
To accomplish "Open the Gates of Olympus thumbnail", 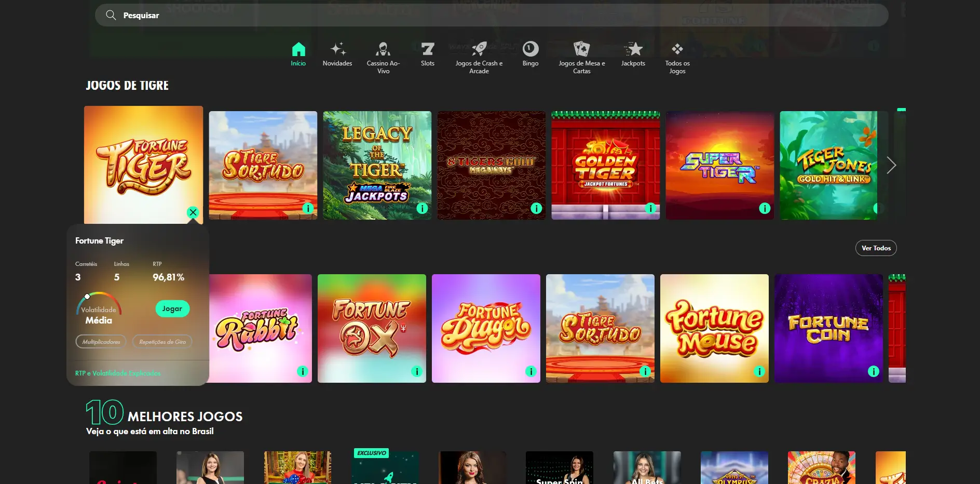I will 734,467.
